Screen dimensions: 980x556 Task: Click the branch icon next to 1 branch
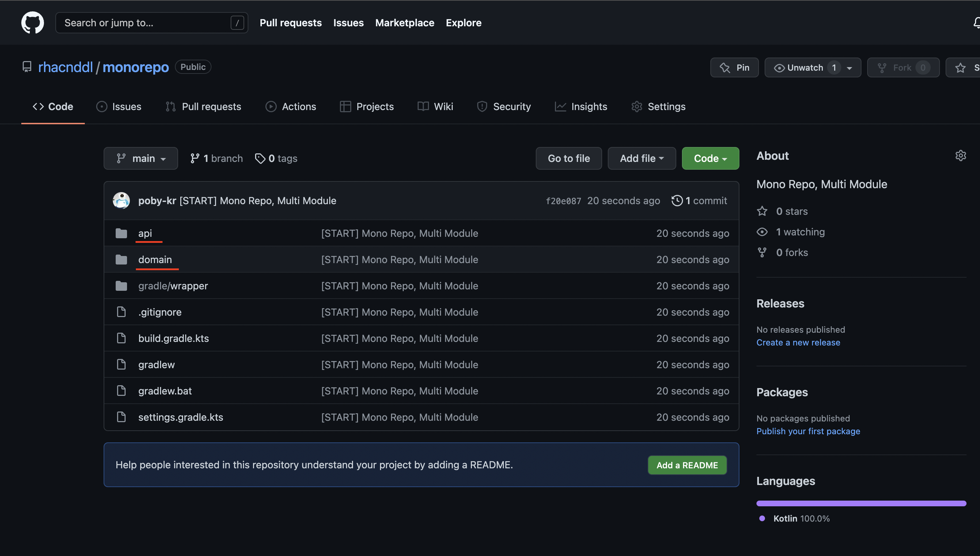click(x=195, y=158)
